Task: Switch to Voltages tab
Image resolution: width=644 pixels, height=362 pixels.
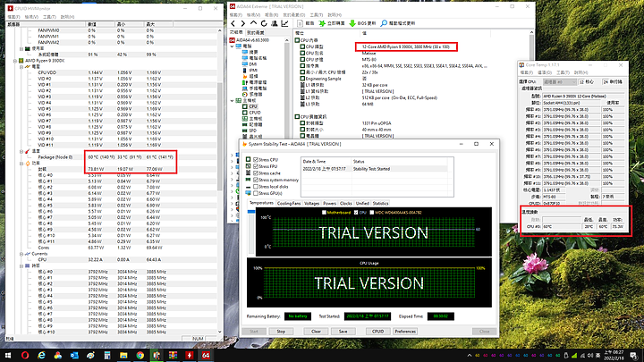Action: (312, 204)
